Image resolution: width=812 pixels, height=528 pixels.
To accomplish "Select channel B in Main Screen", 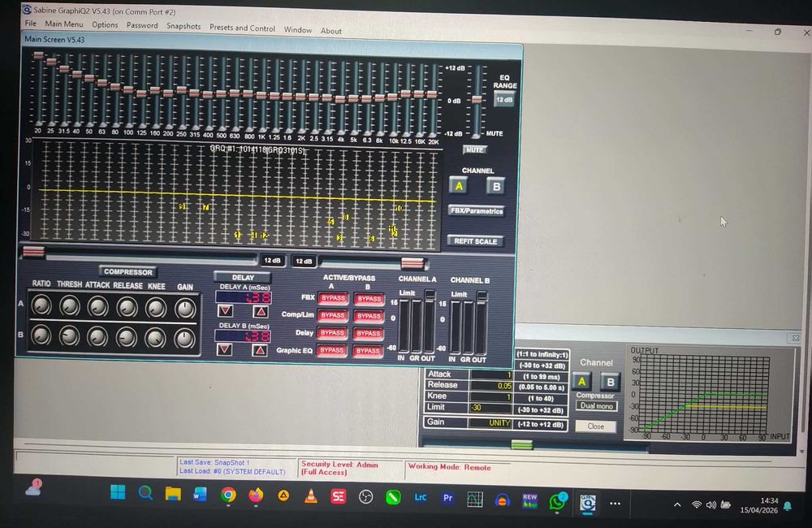I will (495, 187).
